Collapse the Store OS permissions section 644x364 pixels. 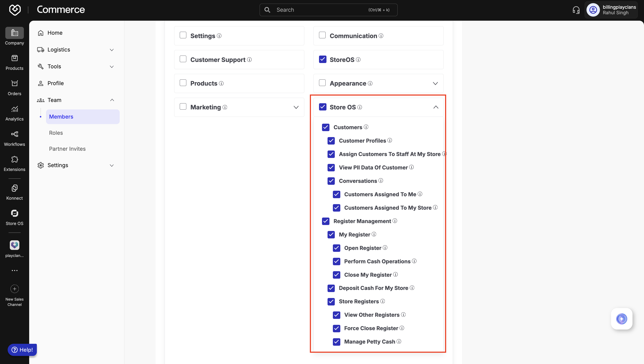[x=436, y=107]
